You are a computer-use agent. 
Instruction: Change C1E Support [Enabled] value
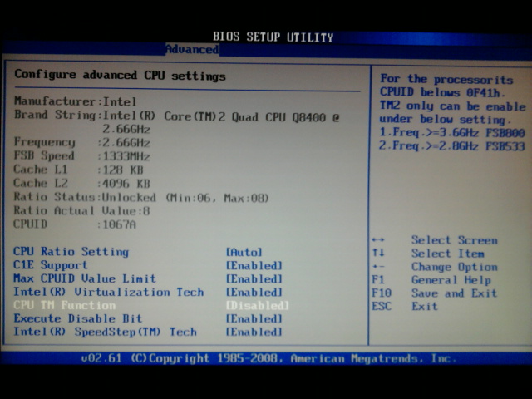point(254,265)
